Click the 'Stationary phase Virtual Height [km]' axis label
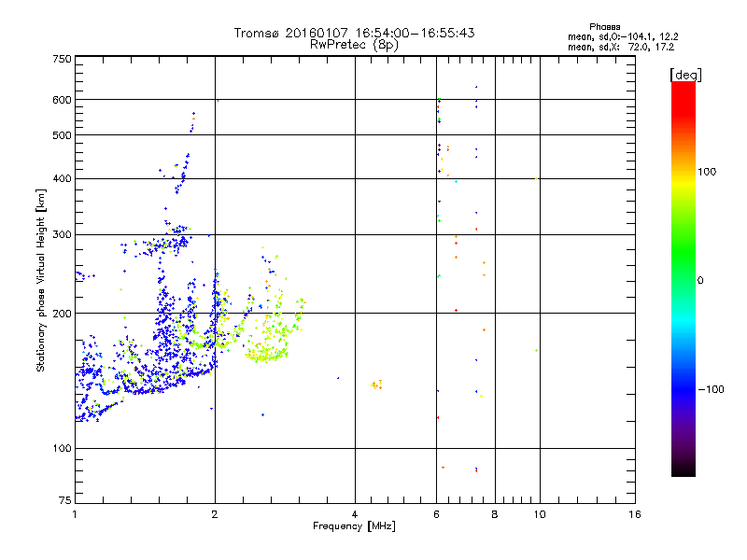The height and width of the screenshot is (560, 747). click(41, 281)
